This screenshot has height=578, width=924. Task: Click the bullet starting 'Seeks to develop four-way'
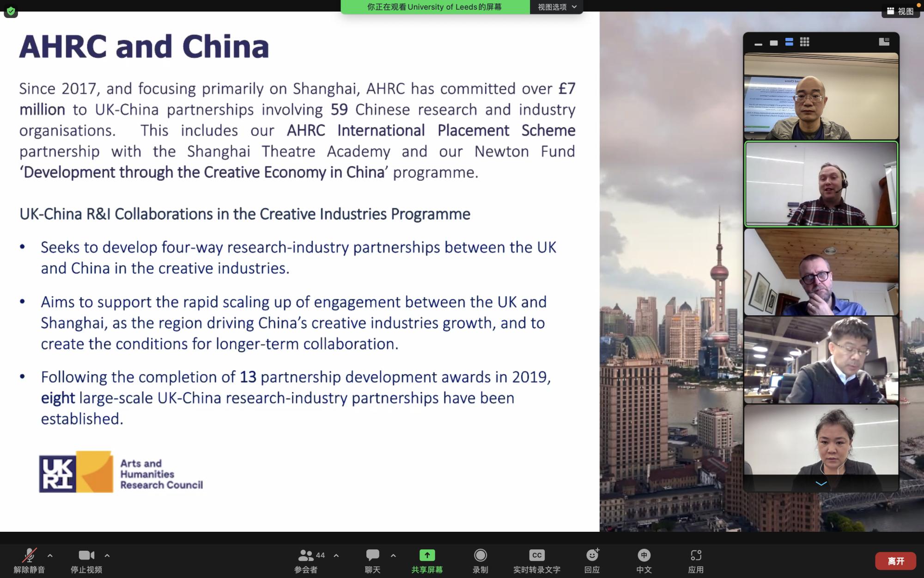(x=298, y=258)
